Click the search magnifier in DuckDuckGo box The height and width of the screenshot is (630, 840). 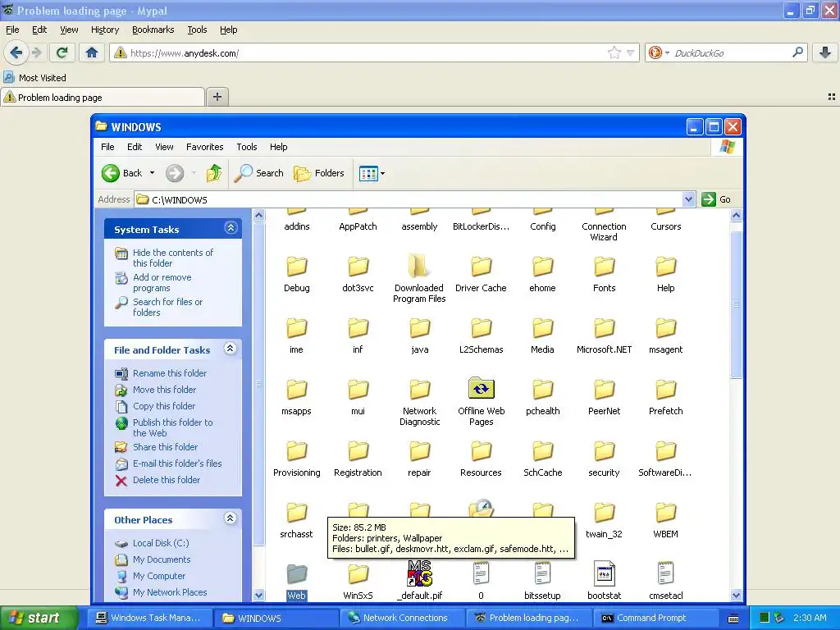click(x=797, y=52)
